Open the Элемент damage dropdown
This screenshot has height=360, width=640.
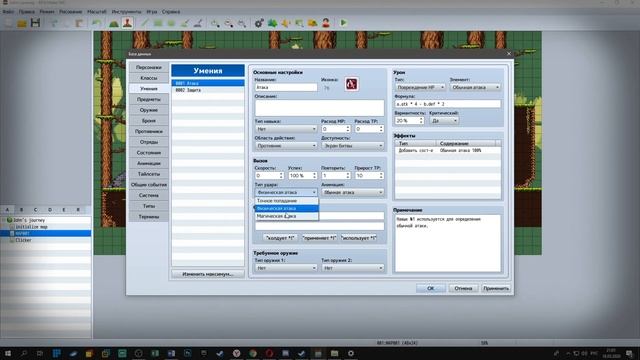coord(475,87)
